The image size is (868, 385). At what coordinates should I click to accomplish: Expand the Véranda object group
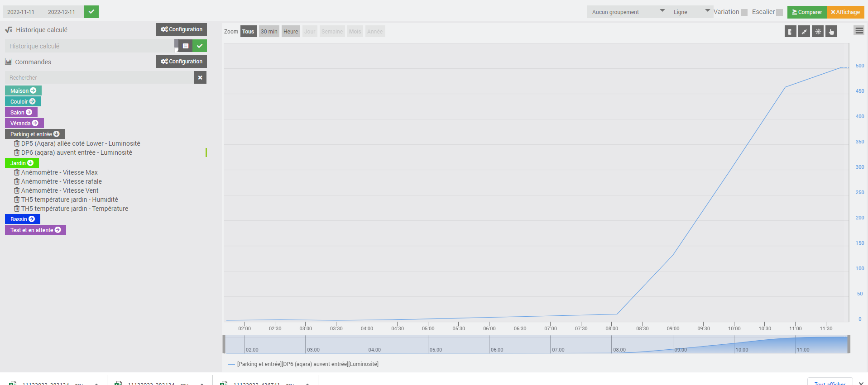(24, 123)
